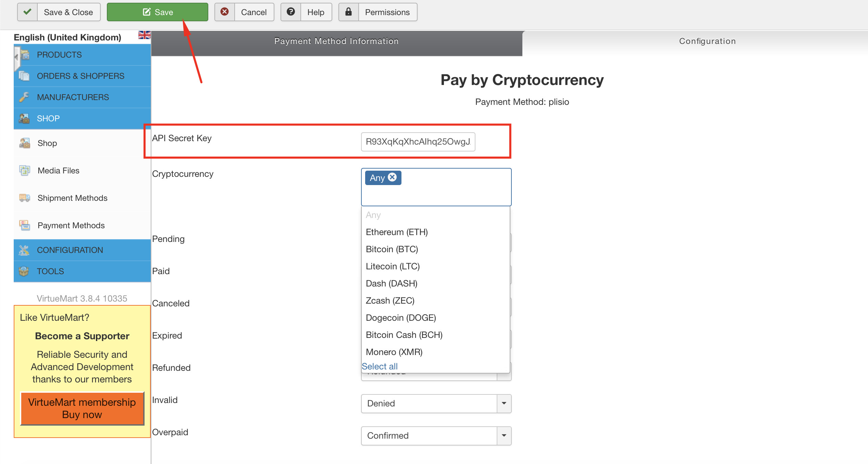The width and height of the screenshot is (868, 464).
Task: Choose Bitcoin Cash (BCH) option
Action: (436, 335)
